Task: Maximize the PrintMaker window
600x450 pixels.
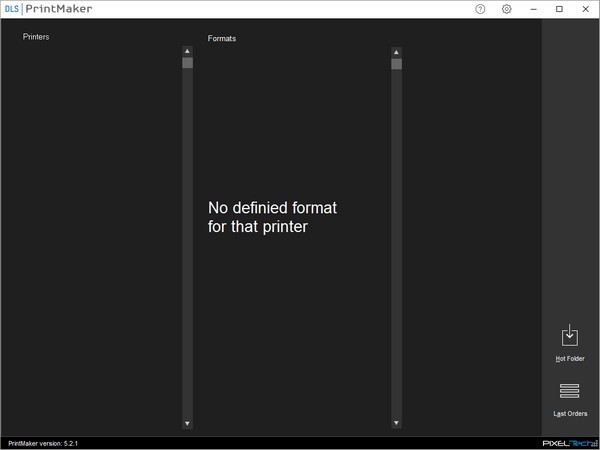Action: click(559, 9)
